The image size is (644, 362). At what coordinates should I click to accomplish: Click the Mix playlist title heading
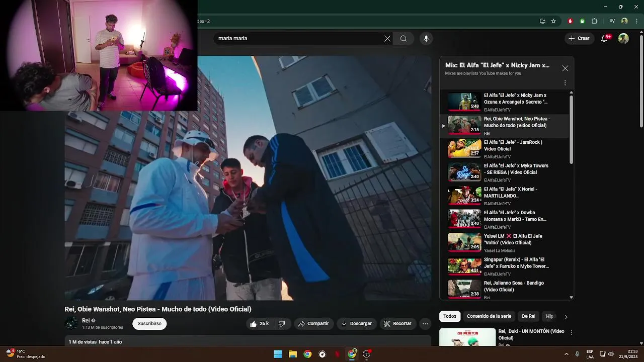tap(497, 65)
